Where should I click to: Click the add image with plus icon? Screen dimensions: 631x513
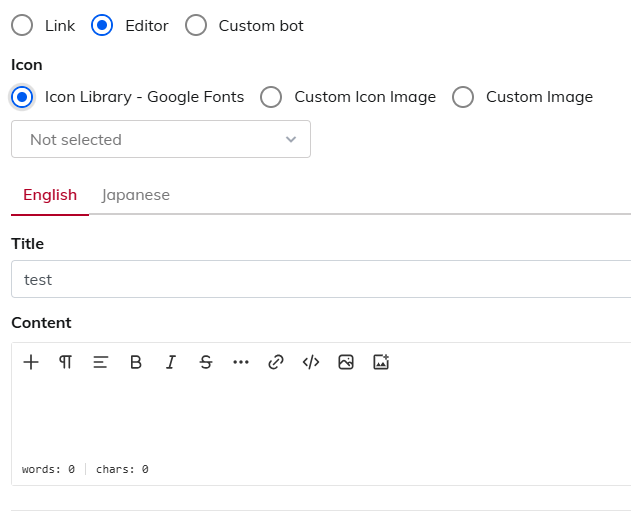(x=381, y=362)
